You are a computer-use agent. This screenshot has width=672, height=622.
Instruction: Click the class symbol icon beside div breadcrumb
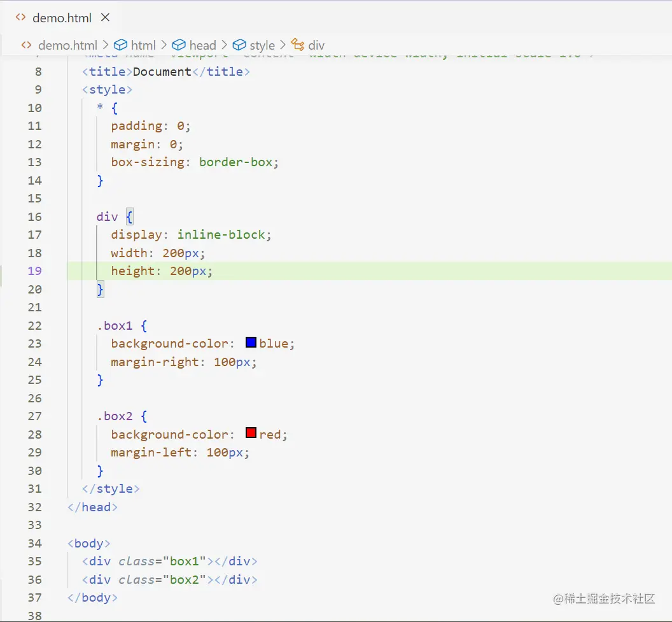click(x=297, y=45)
